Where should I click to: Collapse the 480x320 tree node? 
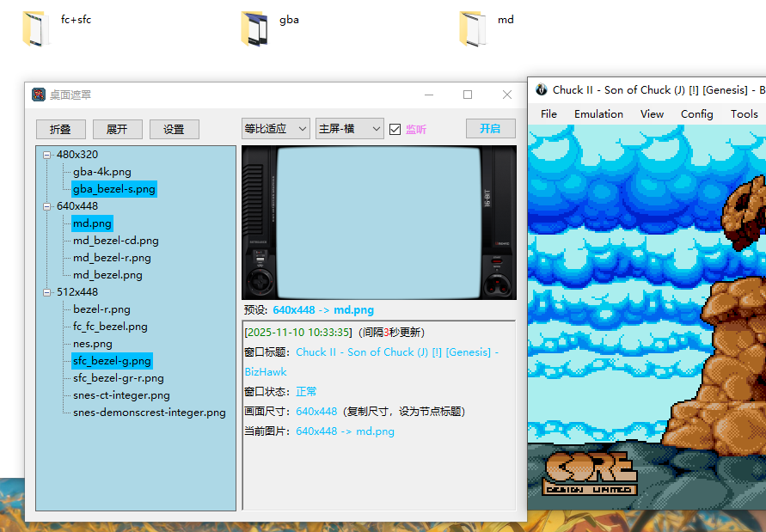(46, 155)
